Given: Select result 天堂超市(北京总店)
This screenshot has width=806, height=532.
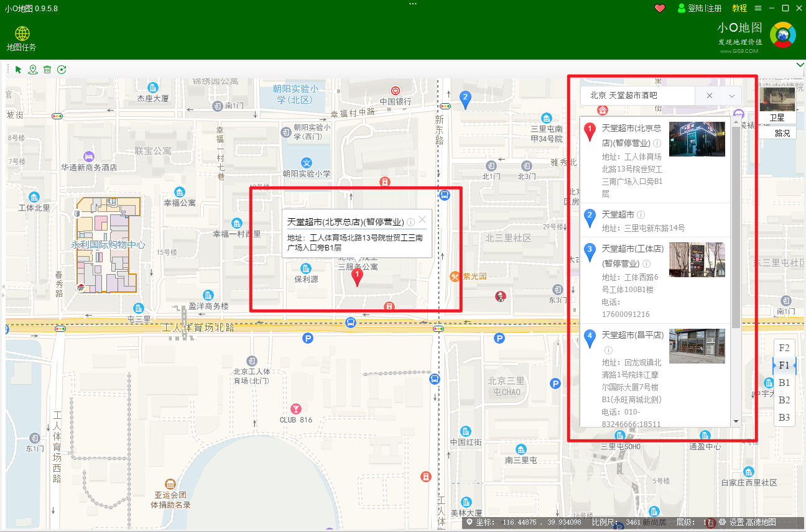Looking at the screenshot, I should click(655, 160).
